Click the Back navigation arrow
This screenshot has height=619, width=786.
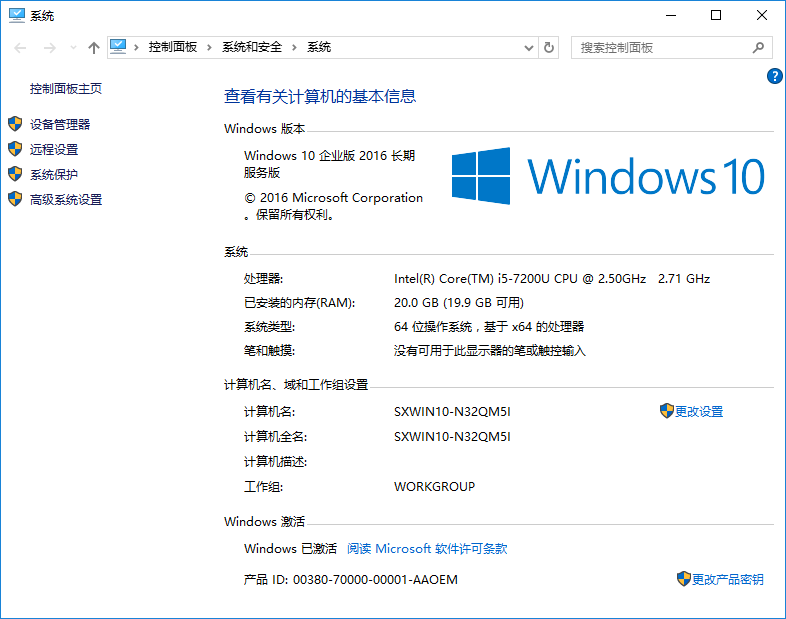[x=20, y=48]
